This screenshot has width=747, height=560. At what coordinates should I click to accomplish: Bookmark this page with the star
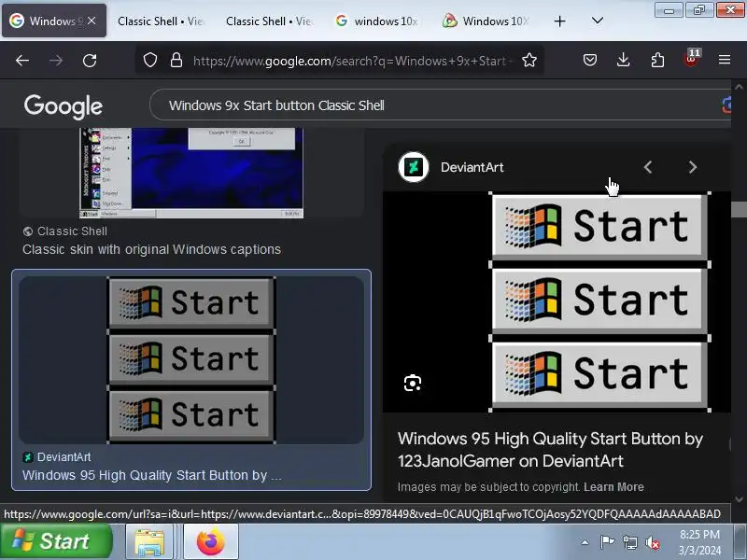529,60
